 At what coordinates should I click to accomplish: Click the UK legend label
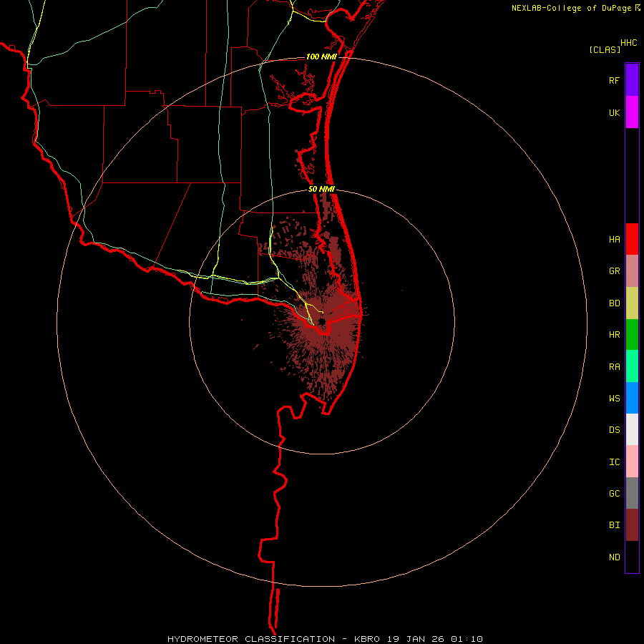(x=614, y=112)
